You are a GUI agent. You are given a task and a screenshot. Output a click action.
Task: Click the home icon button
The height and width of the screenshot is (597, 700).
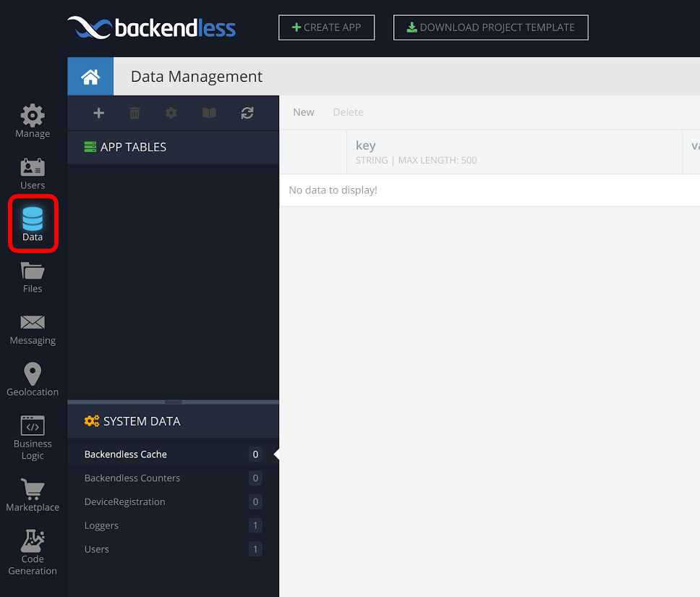click(90, 77)
